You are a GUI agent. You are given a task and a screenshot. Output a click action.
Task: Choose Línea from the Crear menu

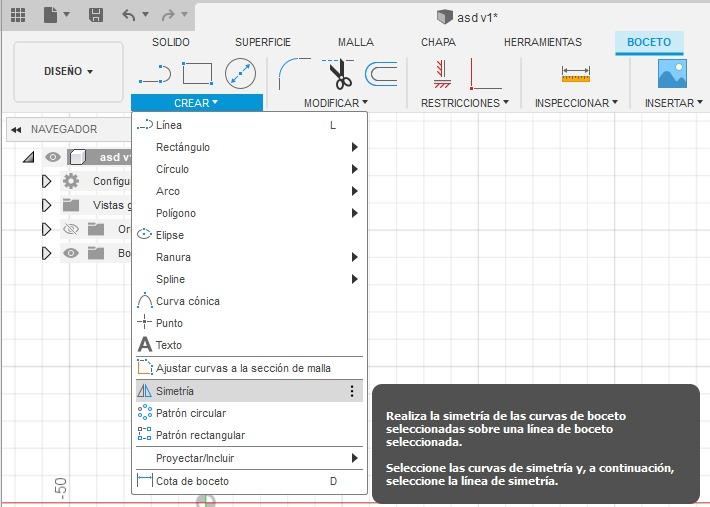pos(249,125)
